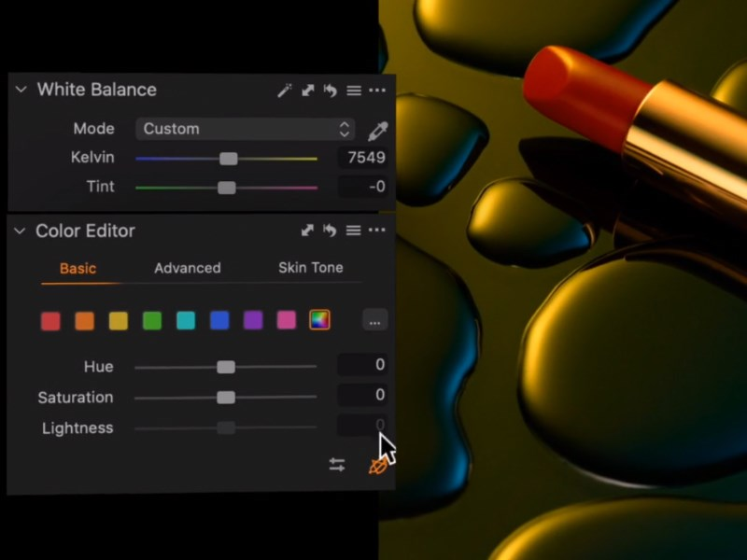This screenshot has height=560, width=747.
Task: Select the red color swatch
Action: coord(50,321)
